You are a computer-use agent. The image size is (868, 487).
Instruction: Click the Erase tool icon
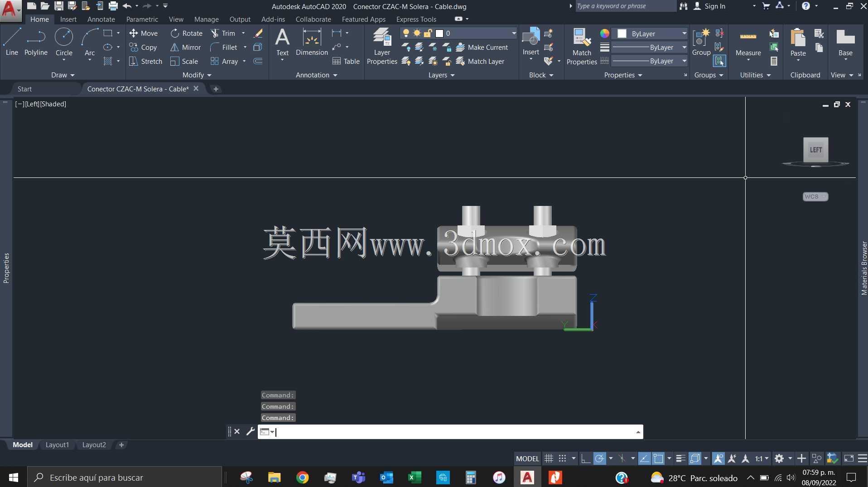point(258,33)
